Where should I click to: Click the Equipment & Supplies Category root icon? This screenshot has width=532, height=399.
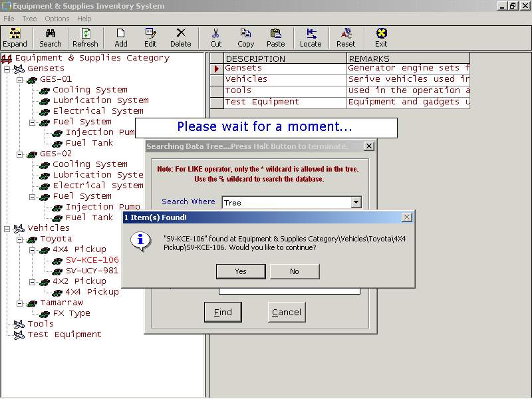pos(7,59)
